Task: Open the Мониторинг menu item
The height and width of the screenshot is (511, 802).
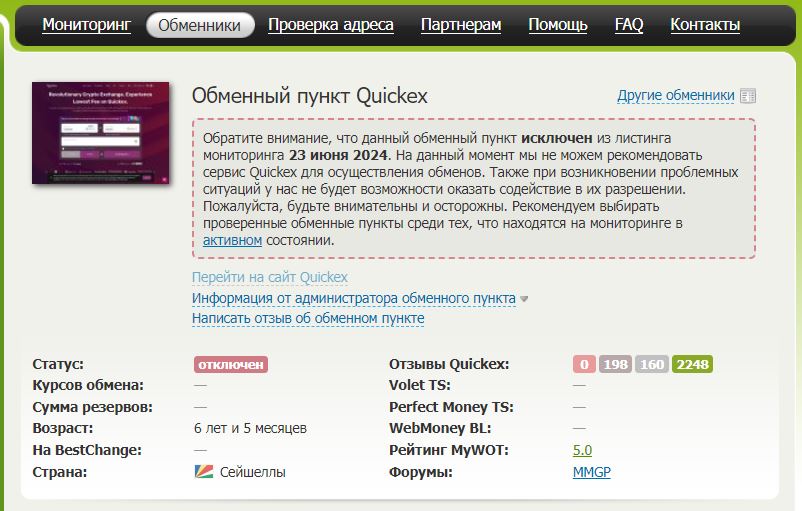Action: [x=86, y=25]
